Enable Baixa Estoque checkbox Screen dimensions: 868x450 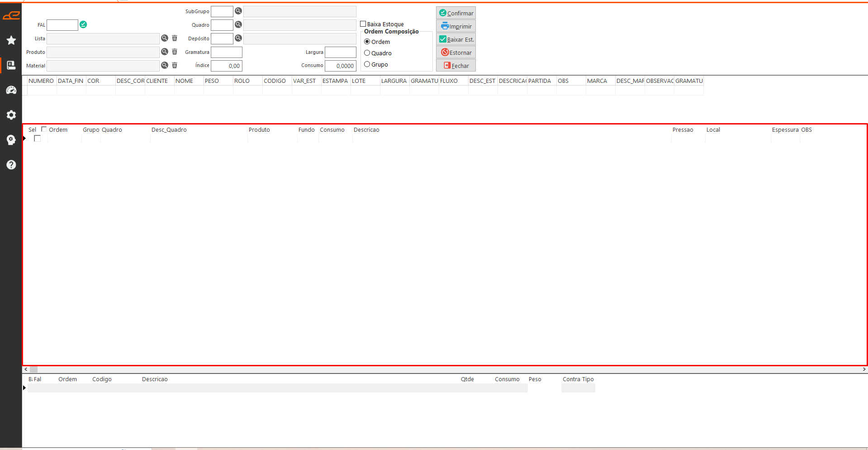click(363, 24)
